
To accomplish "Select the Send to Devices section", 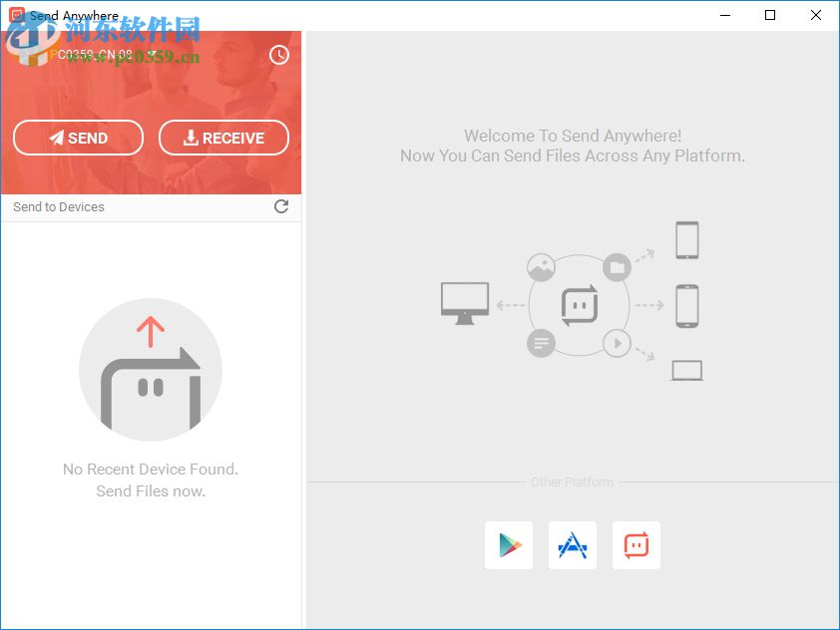I will [59, 206].
